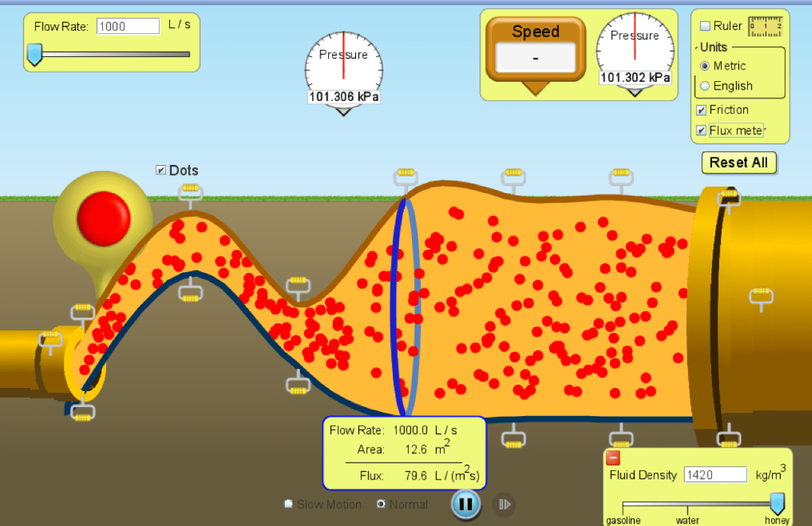Toggle the Dots checkbox
This screenshot has width=812, height=526.
[161, 170]
